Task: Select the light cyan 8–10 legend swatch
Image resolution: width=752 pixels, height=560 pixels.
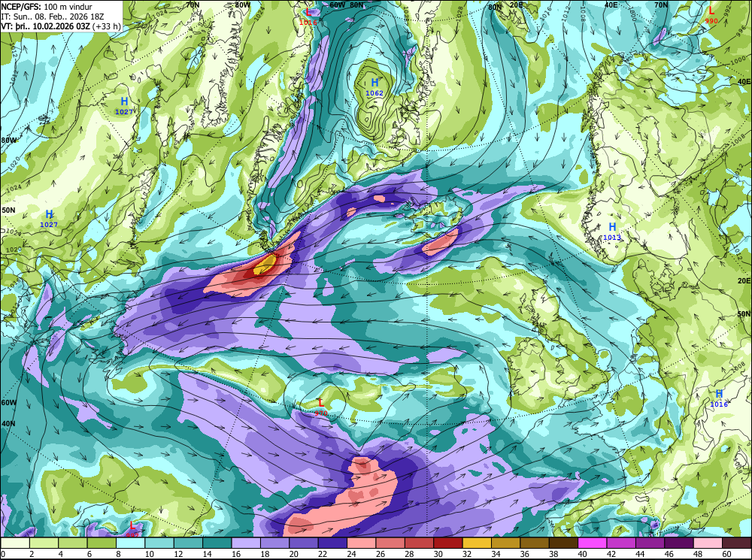Action: [130, 543]
